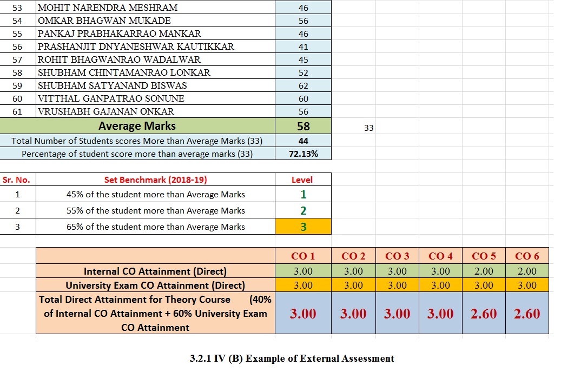Click the Set Benchmark (2018-19) header cell
Viewport: 561px width, 392px height.
[x=155, y=180]
